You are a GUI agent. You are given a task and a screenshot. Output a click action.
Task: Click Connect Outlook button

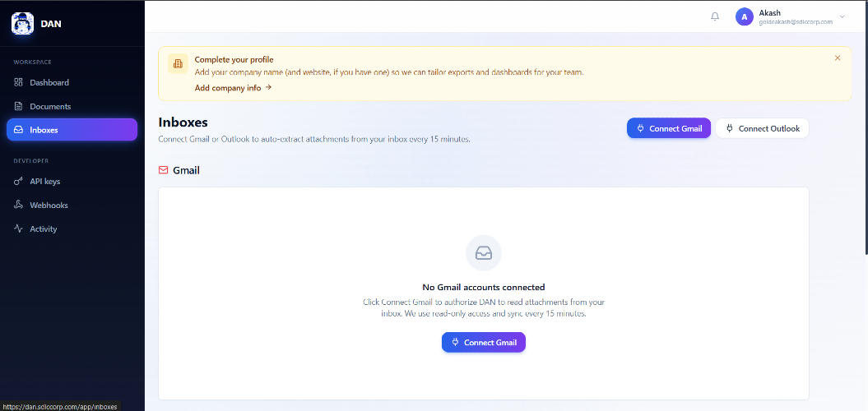[x=762, y=128]
